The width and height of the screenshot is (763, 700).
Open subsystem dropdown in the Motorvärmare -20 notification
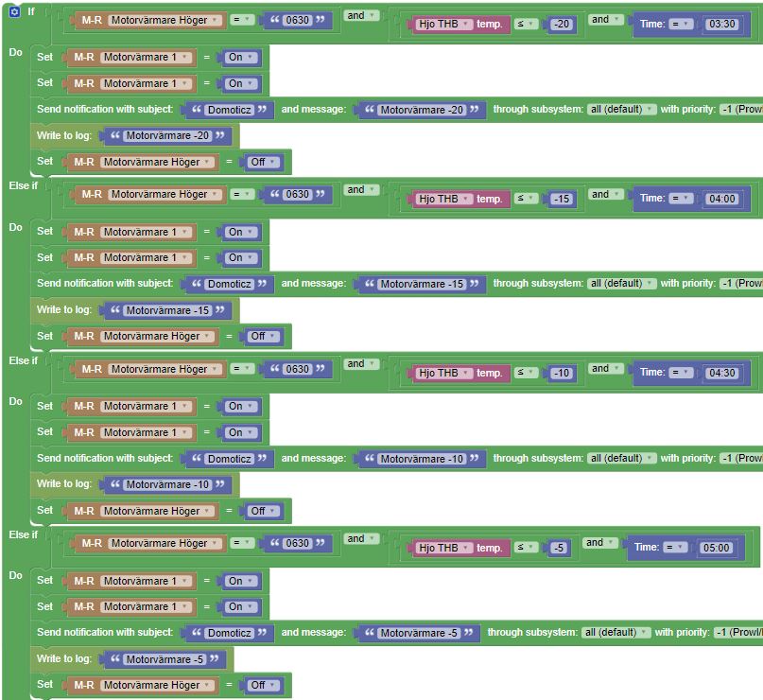(x=621, y=110)
